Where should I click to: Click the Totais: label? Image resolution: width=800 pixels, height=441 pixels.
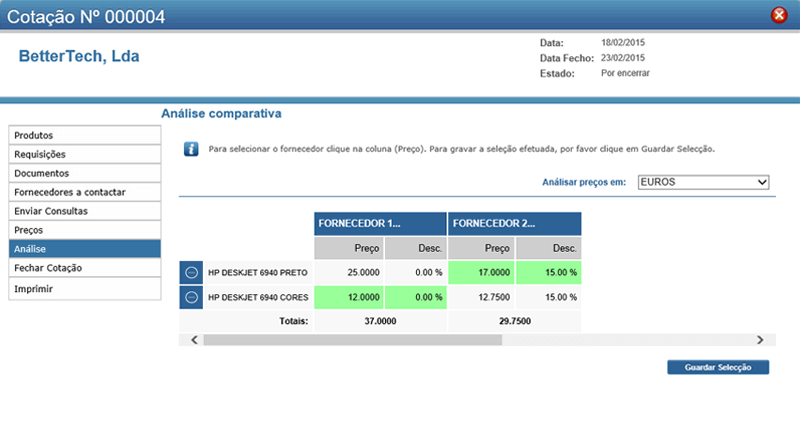294,321
